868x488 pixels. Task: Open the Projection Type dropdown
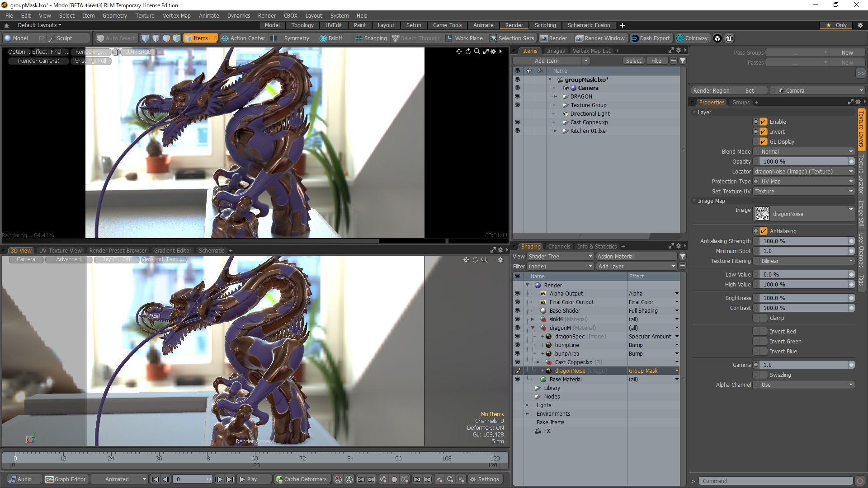point(804,182)
